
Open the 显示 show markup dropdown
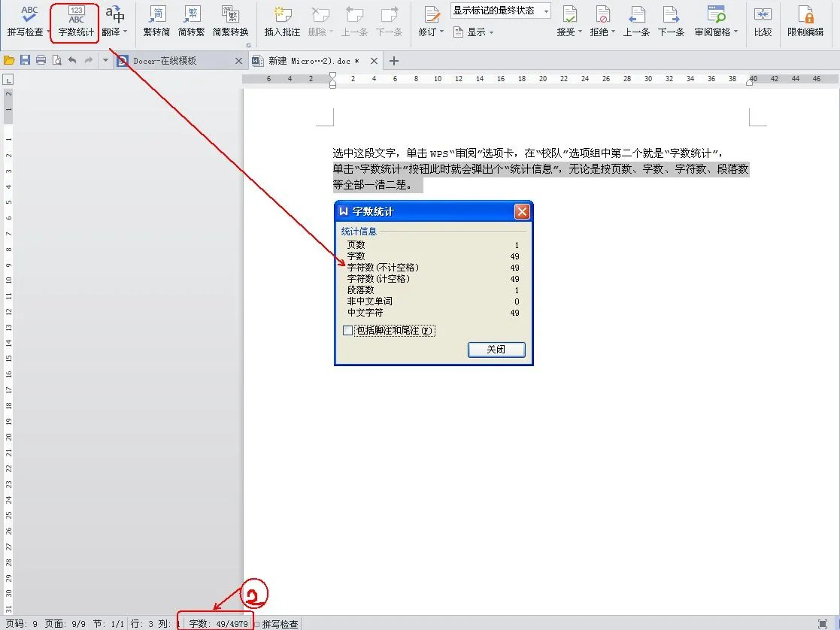[474, 32]
